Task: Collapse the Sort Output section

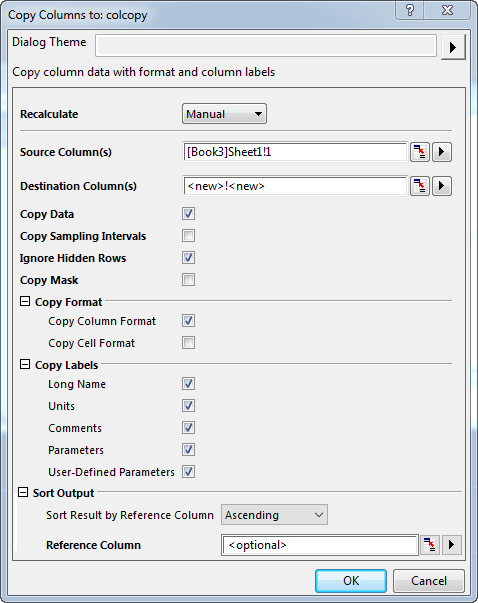Action: 23,492
